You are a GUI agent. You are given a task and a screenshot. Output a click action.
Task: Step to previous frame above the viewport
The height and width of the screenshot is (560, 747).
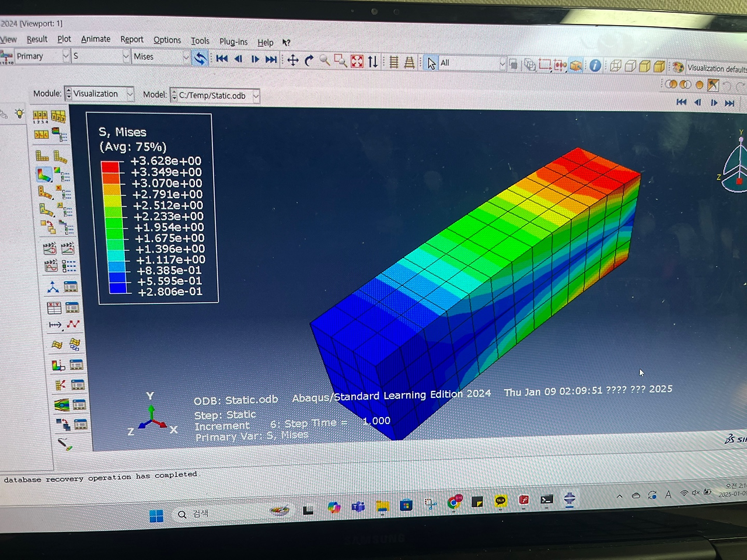[x=697, y=103]
